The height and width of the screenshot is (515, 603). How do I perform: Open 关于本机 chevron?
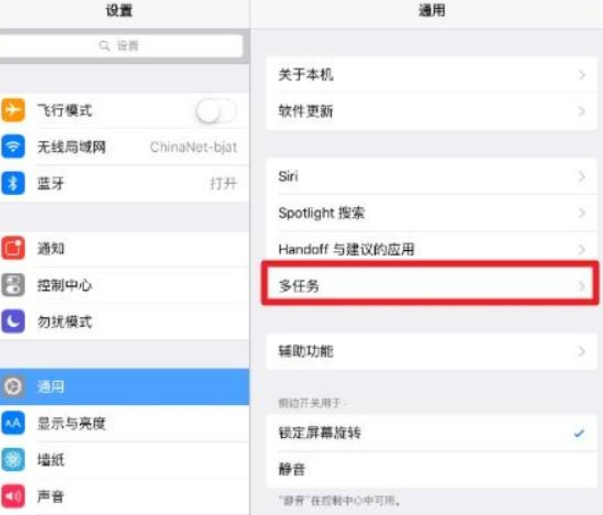pyautogui.click(x=582, y=75)
